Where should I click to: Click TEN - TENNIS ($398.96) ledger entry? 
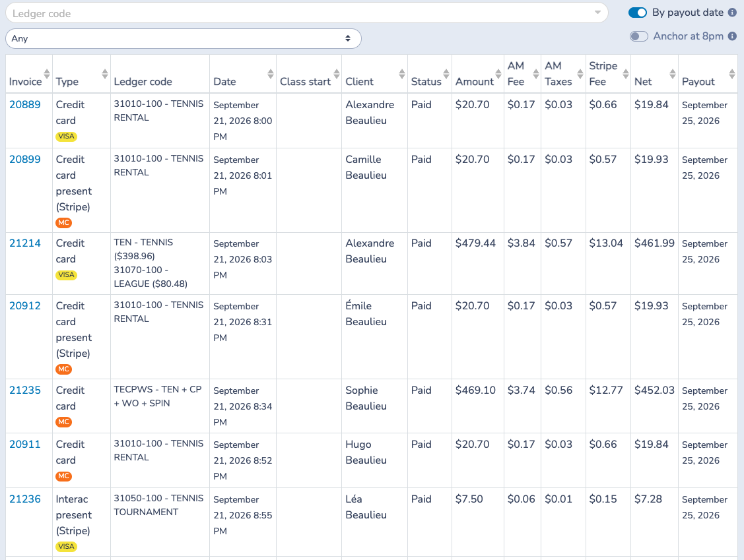point(143,249)
